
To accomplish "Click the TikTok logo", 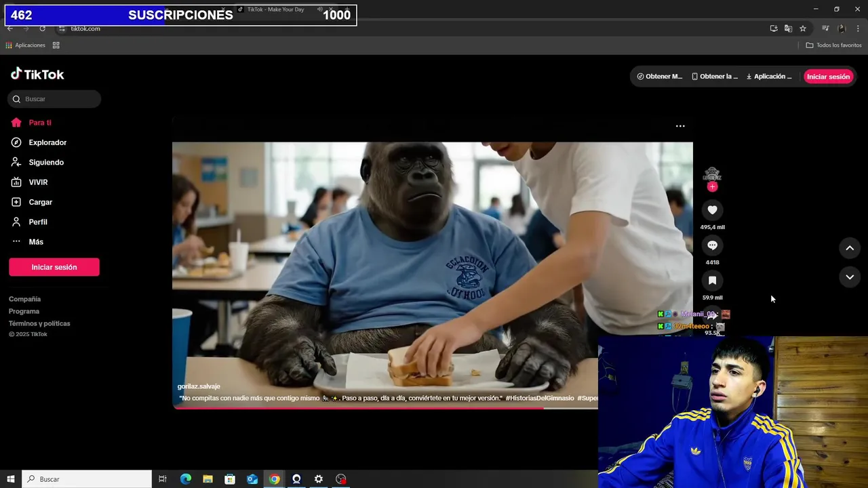I will pos(37,75).
